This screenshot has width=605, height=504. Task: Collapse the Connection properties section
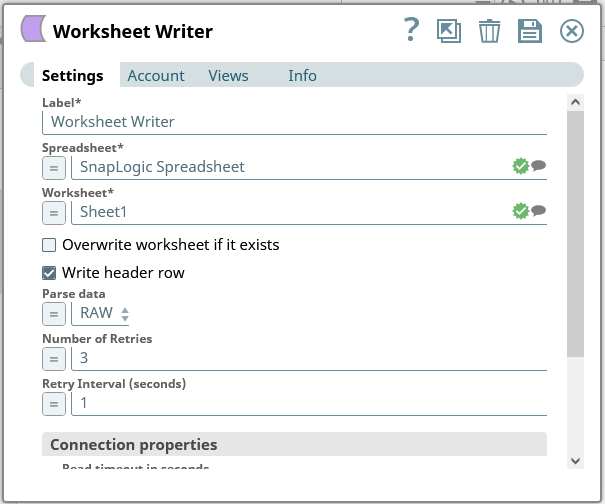pos(294,445)
